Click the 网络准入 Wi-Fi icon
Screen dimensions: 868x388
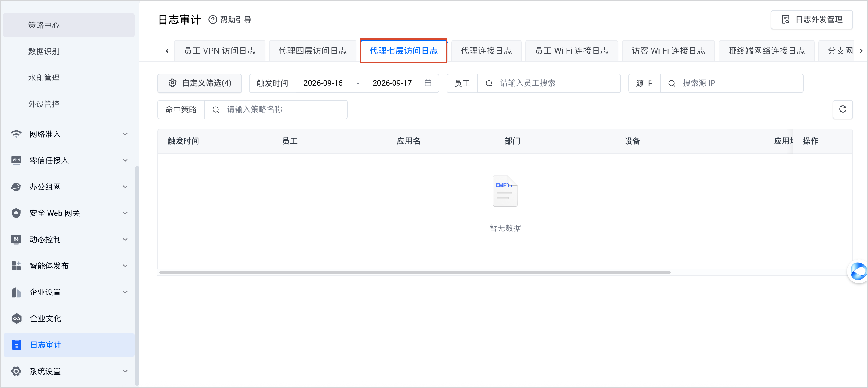pyautogui.click(x=16, y=134)
